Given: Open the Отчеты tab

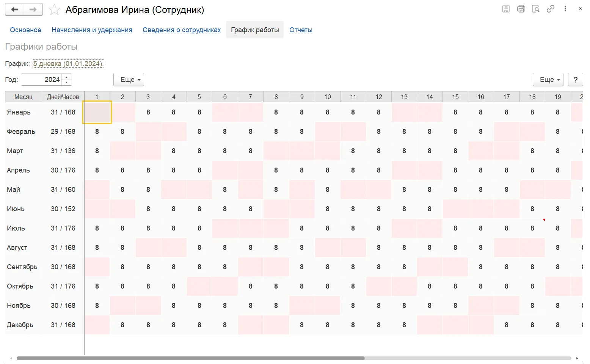Looking at the screenshot, I should [x=301, y=30].
